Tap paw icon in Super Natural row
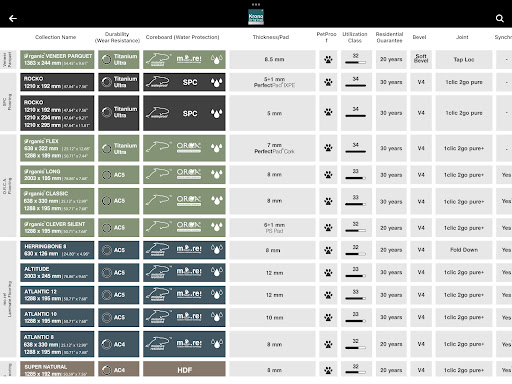The image size is (512, 384). pyautogui.click(x=328, y=369)
